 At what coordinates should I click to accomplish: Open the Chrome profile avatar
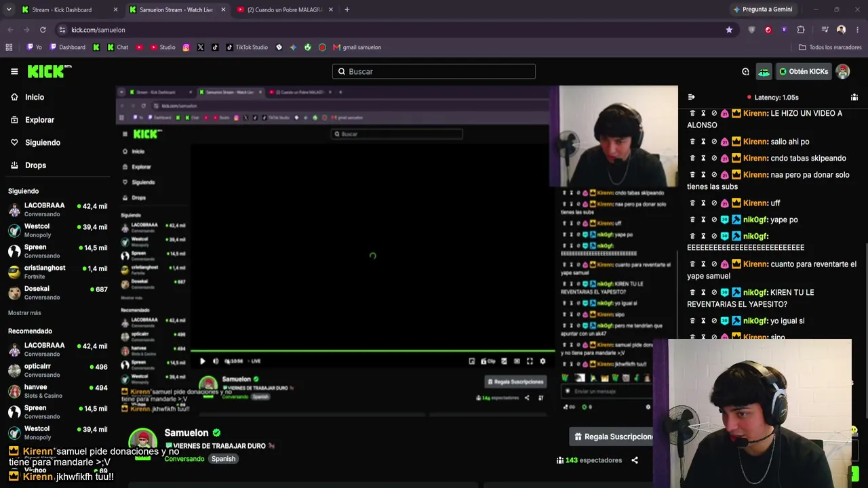(842, 30)
